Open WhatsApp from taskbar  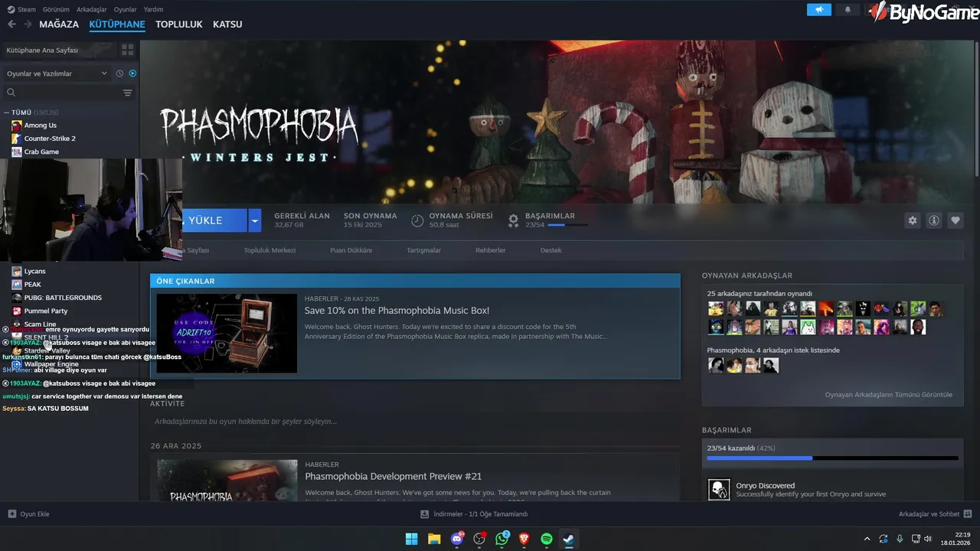coord(502,539)
